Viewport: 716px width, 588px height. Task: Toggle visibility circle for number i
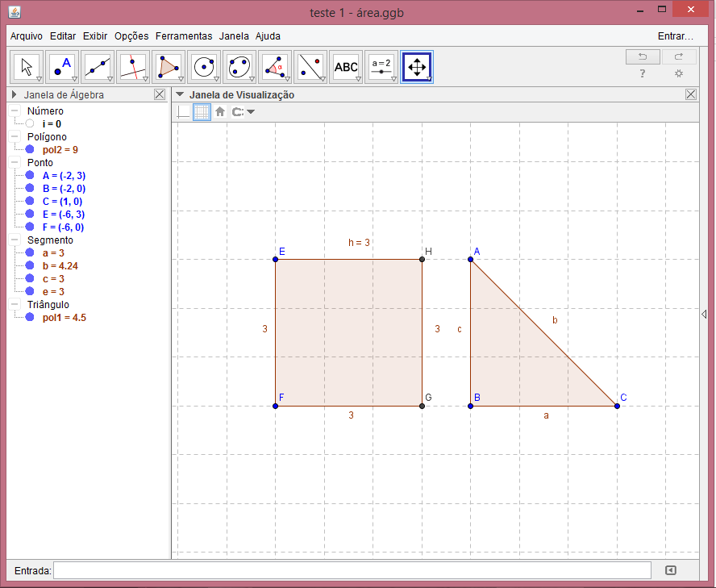30,124
